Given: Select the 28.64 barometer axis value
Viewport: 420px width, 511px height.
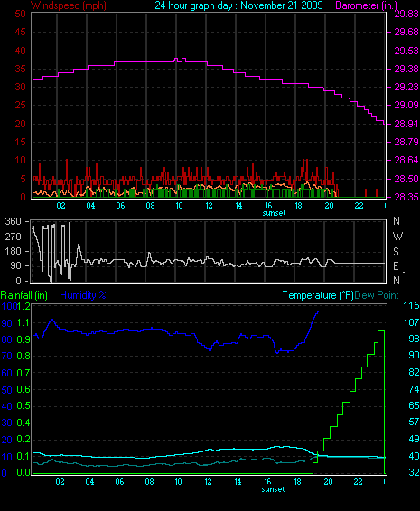Looking at the screenshot, I should point(406,160).
